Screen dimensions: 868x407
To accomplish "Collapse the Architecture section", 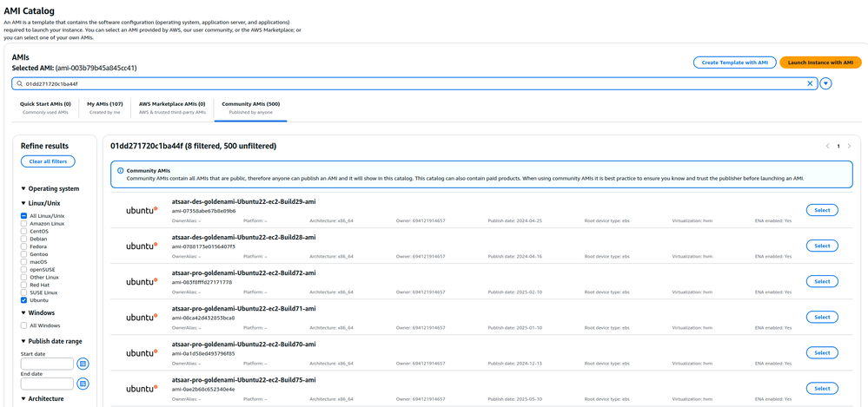I will click(x=23, y=398).
